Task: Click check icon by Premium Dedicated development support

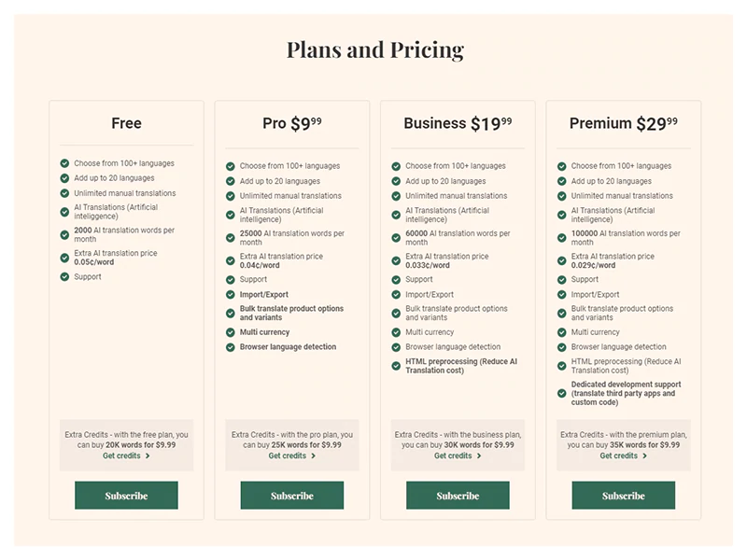Action: [x=562, y=394]
